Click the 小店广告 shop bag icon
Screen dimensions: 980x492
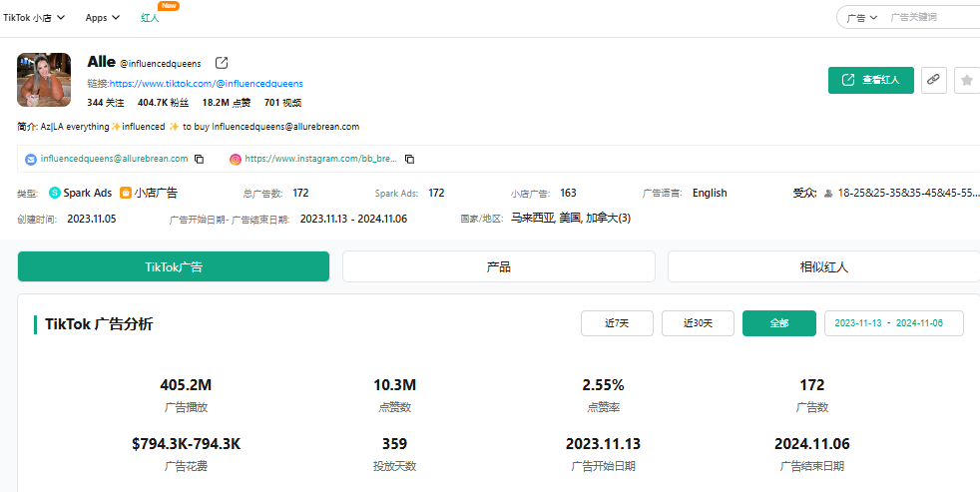point(126,193)
